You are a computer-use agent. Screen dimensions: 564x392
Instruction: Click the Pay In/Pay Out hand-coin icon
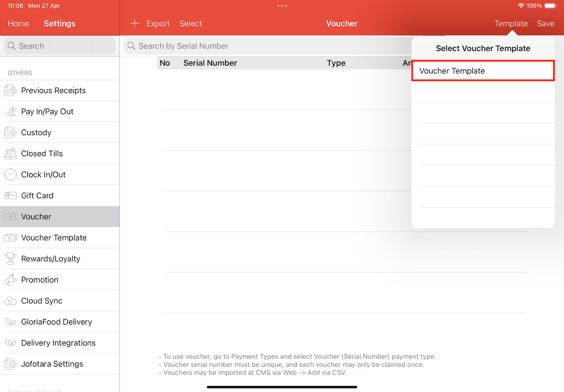tap(11, 111)
